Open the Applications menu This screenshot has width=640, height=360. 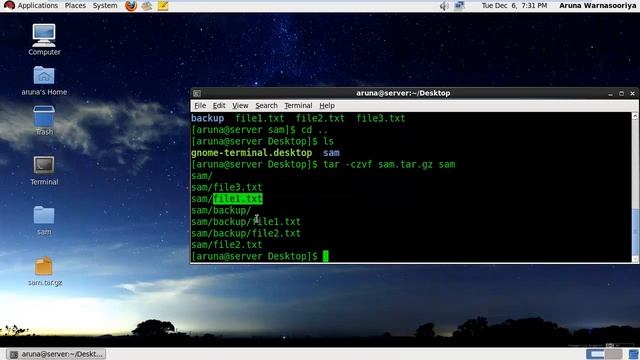pyautogui.click(x=38, y=6)
